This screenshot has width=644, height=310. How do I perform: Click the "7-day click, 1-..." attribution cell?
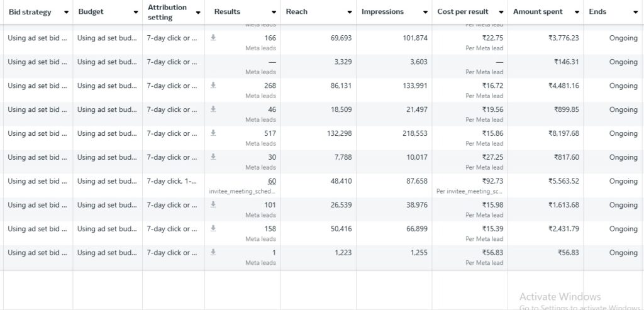[x=172, y=181]
